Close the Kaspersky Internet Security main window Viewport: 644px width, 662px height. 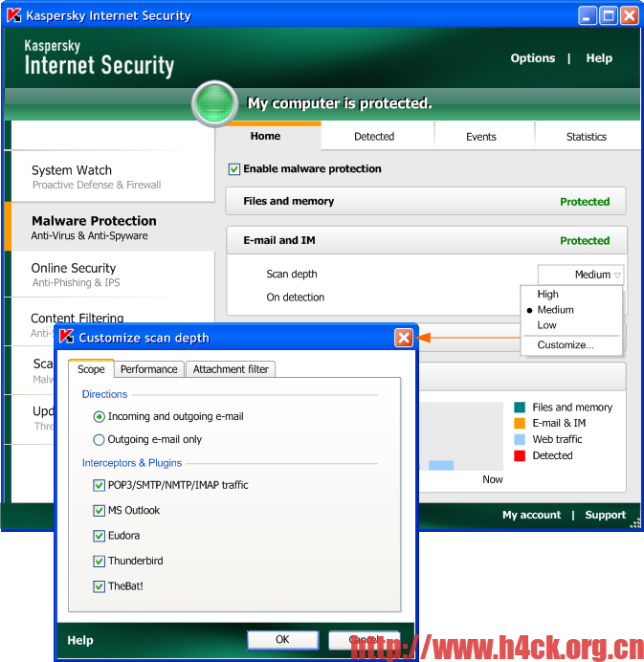(630, 16)
